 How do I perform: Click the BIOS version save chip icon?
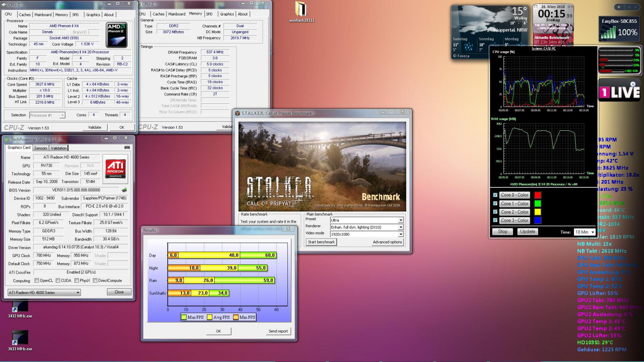coord(124,190)
